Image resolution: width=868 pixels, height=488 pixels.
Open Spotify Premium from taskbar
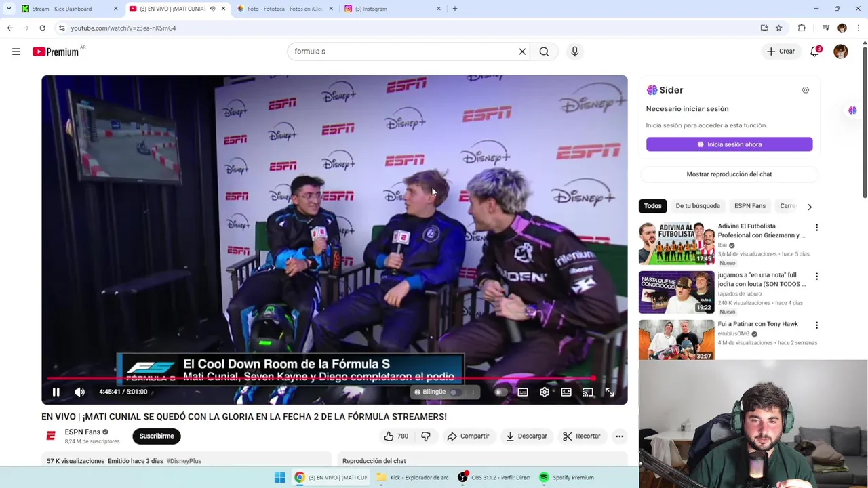pyautogui.click(x=567, y=477)
